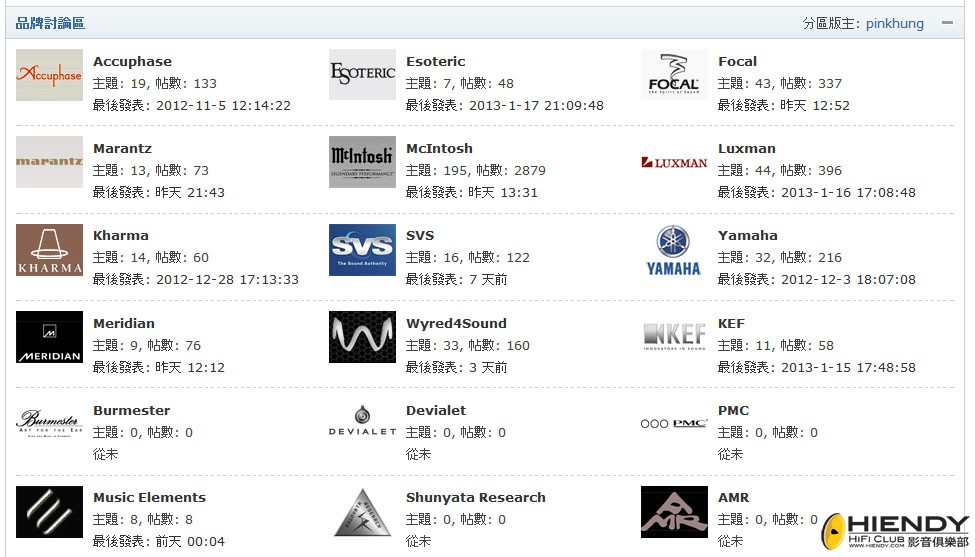Image resolution: width=975 pixels, height=557 pixels.
Task: Collapse the 品牌討論區 section
Action: [945, 23]
